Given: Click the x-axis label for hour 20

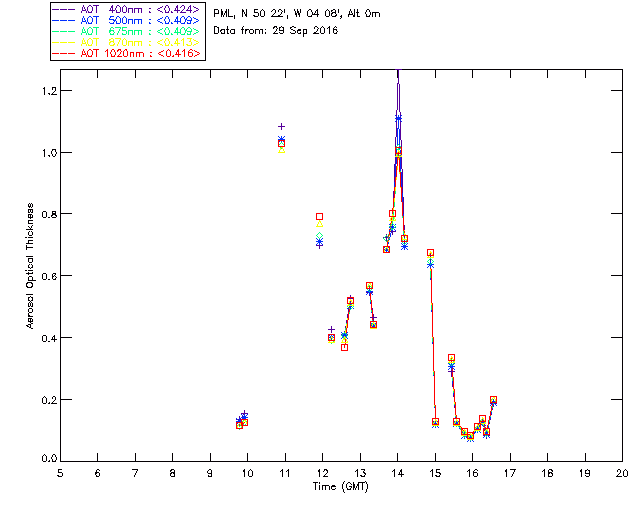Looking at the screenshot, I should pos(622,473).
